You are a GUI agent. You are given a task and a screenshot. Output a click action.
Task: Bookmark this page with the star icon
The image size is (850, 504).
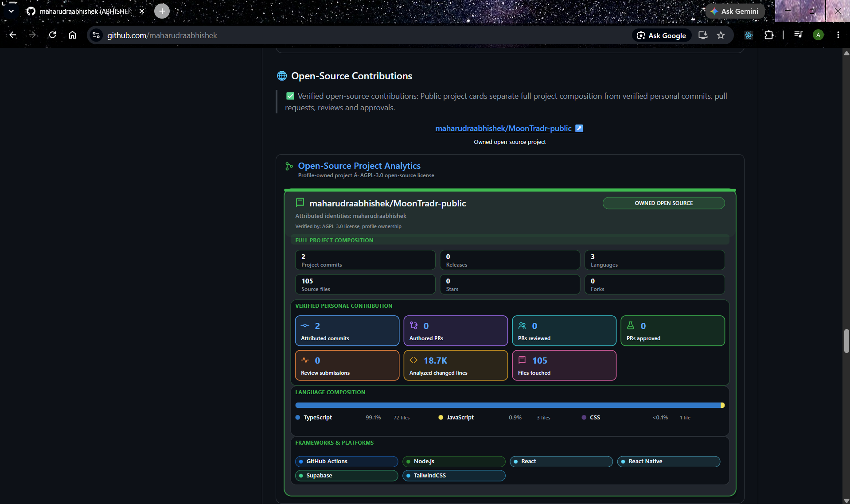coord(721,35)
